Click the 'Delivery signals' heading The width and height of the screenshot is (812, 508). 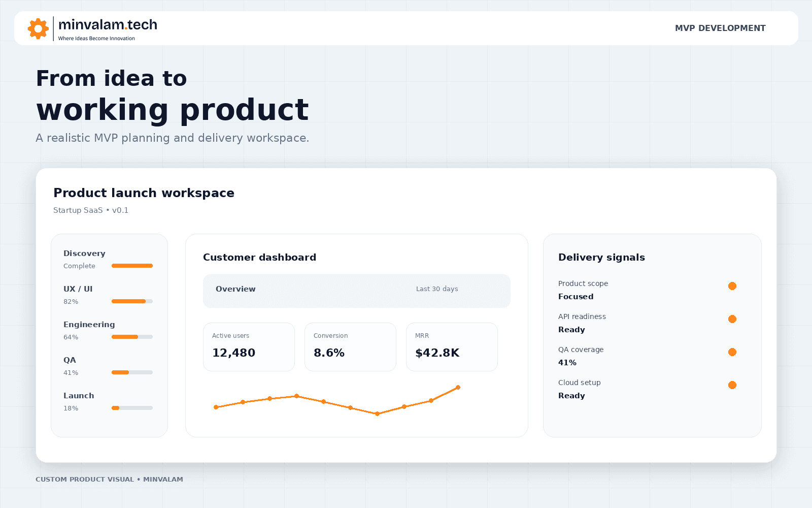[601, 258]
